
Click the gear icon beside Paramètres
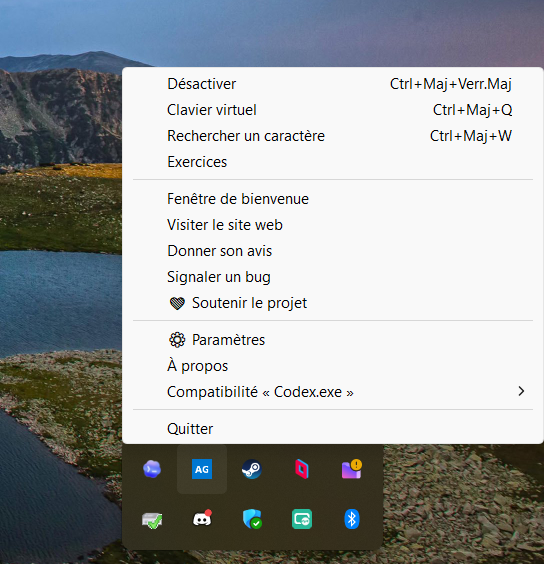point(177,340)
